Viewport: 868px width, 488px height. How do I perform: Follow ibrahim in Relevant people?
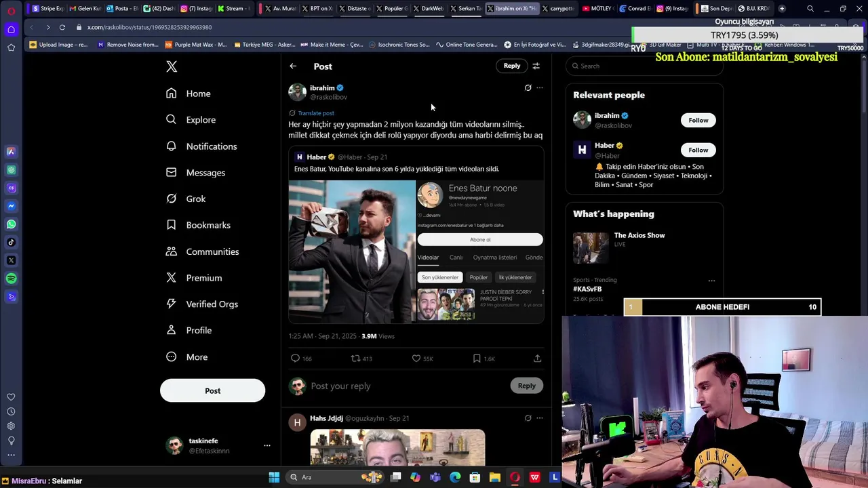click(x=698, y=120)
